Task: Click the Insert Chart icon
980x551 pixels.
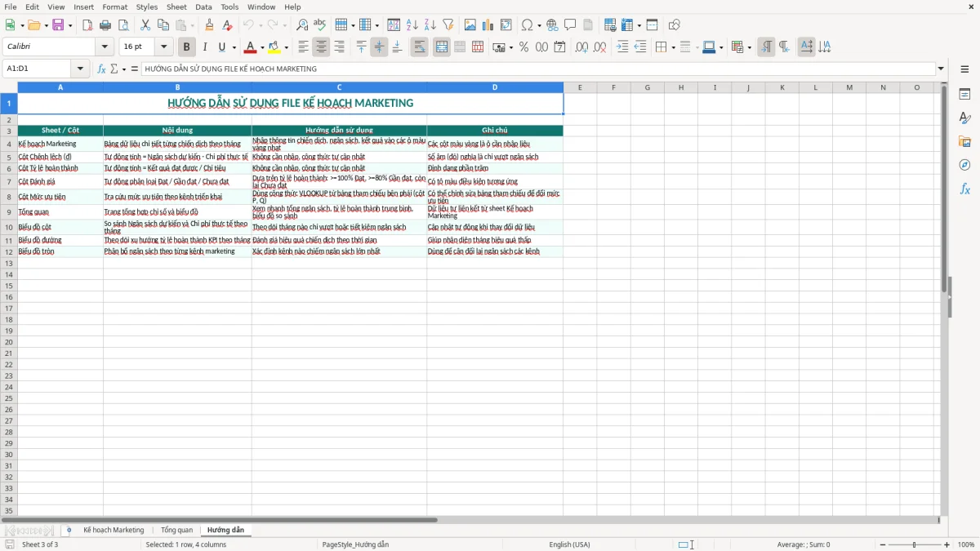Action: [x=488, y=25]
